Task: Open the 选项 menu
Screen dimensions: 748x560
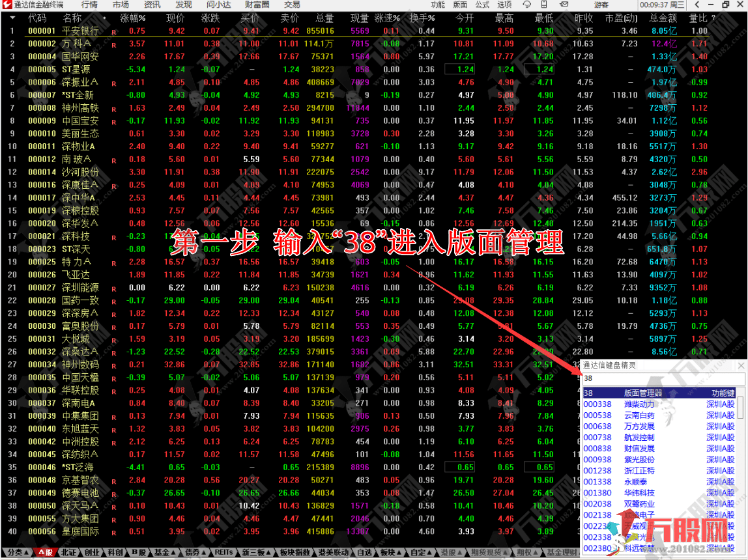Action: click(505, 5)
